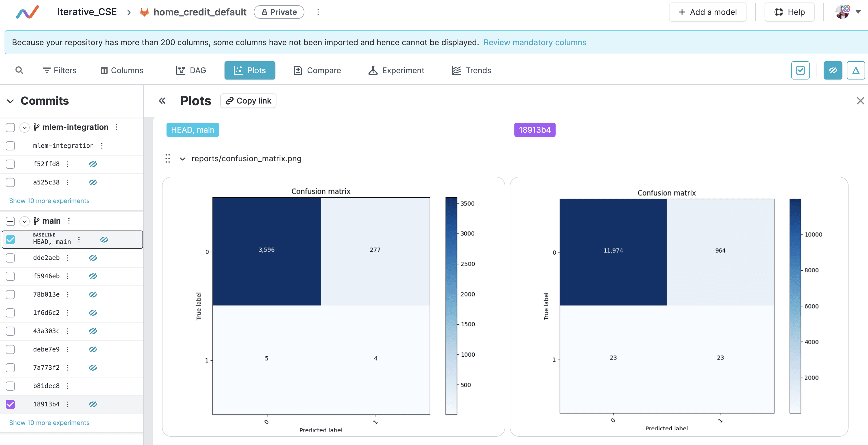Click the Copy link button
Image resolution: width=868 pixels, height=445 pixels.
tap(248, 101)
